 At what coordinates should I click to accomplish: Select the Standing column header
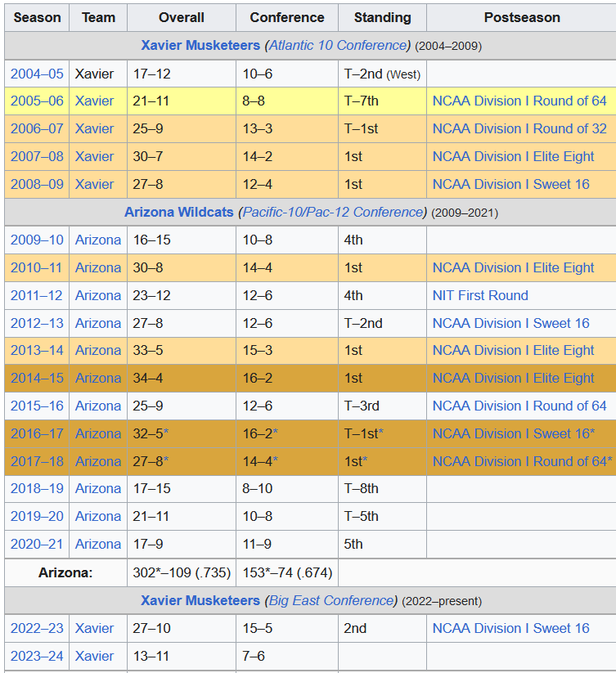click(x=383, y=18)
